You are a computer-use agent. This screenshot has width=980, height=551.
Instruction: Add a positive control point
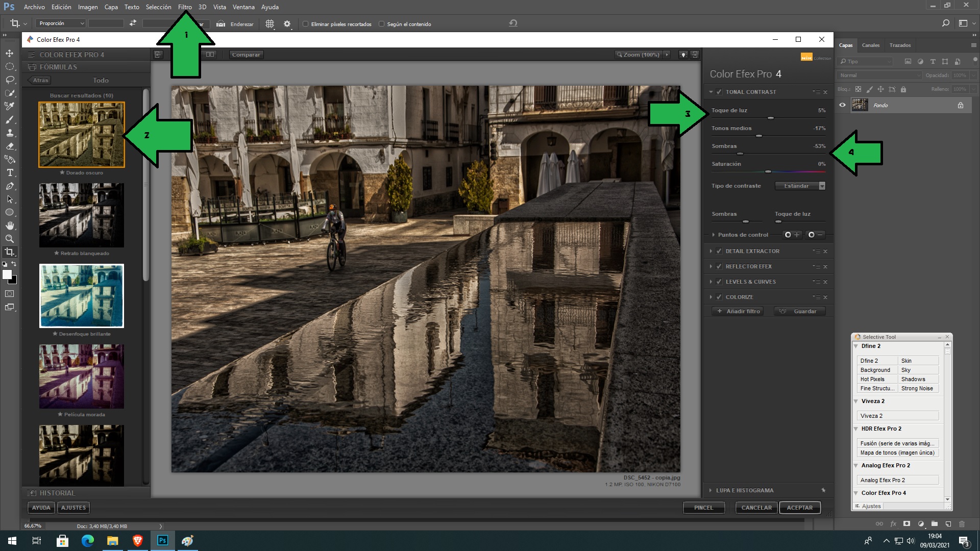[x=792, y=235]
